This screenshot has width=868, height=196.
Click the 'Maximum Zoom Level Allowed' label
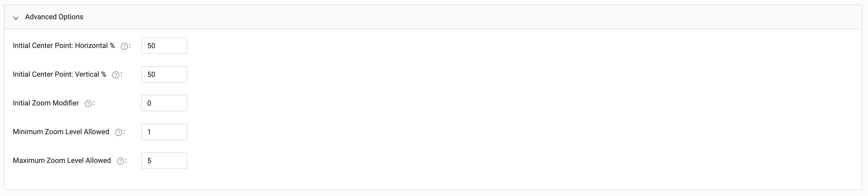click(62, 161)
